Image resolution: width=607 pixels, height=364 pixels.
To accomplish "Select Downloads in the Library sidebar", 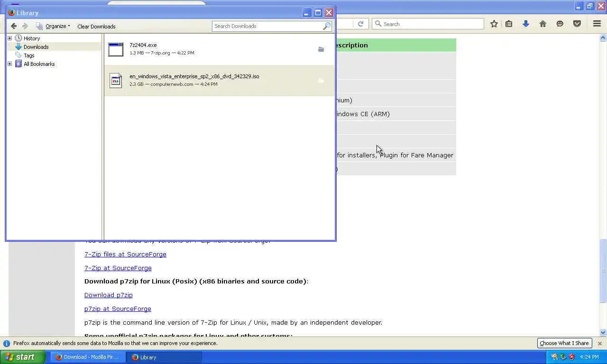I will click(36, 47).
